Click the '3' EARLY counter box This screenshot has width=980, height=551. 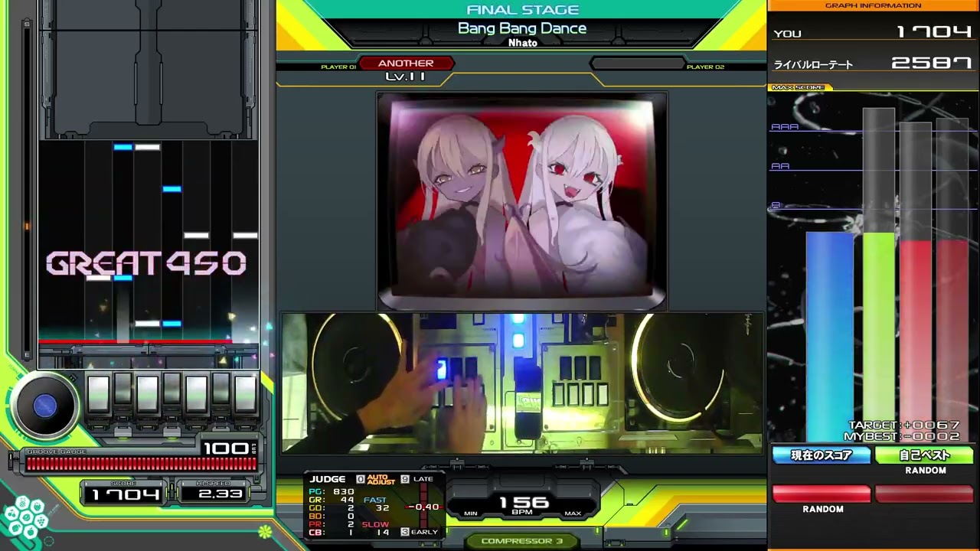pos(405,531)
